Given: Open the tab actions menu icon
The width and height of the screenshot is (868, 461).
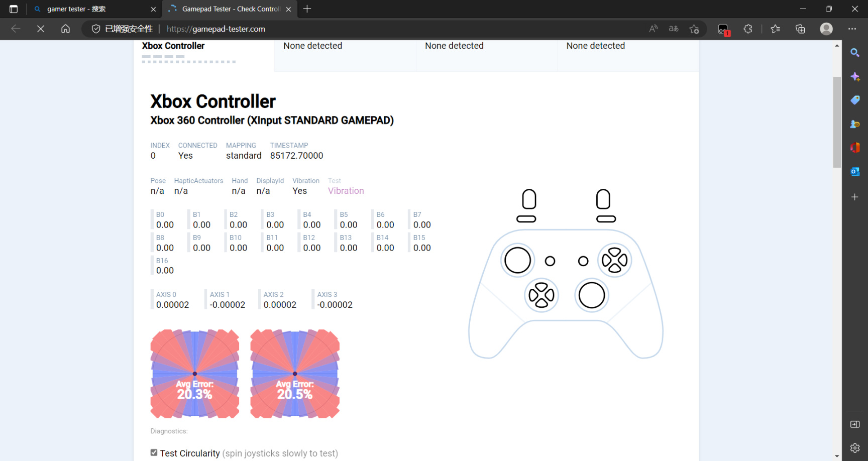Looking at the screenshot, I should point(14,9).
